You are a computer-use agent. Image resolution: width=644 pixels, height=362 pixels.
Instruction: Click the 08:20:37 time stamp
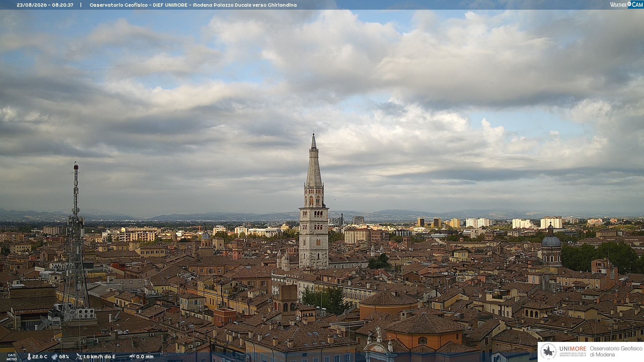[63, 5]
